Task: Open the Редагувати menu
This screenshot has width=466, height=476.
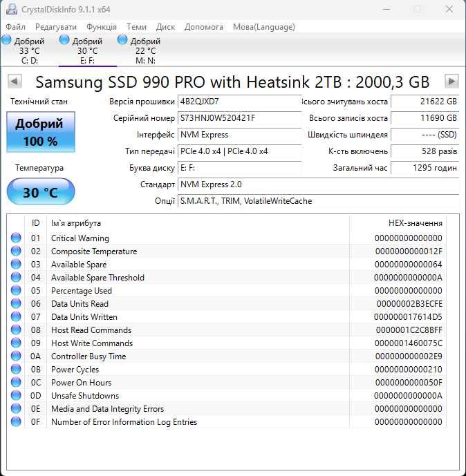Action: [x=56, y=27]
